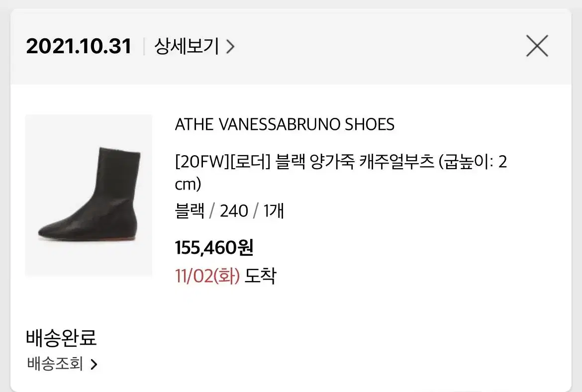The width and height of the screenshot is (582, 392).
Task: Click the 155,460원 price text
Action: point(214,248)
